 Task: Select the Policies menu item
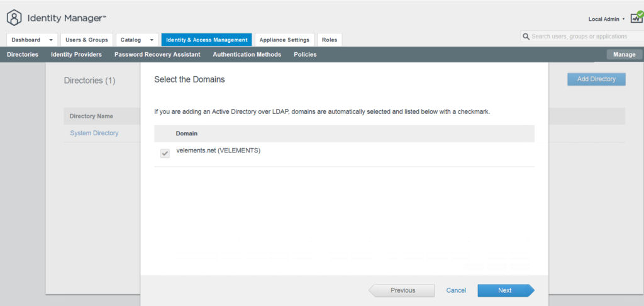coord(305,55)
